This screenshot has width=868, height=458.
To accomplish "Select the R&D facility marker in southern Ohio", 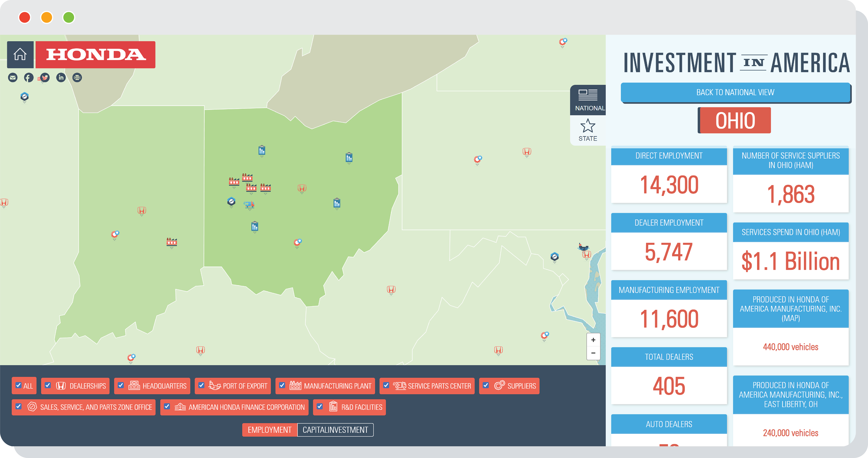I will pyautogui.click(x=255, y=227).
